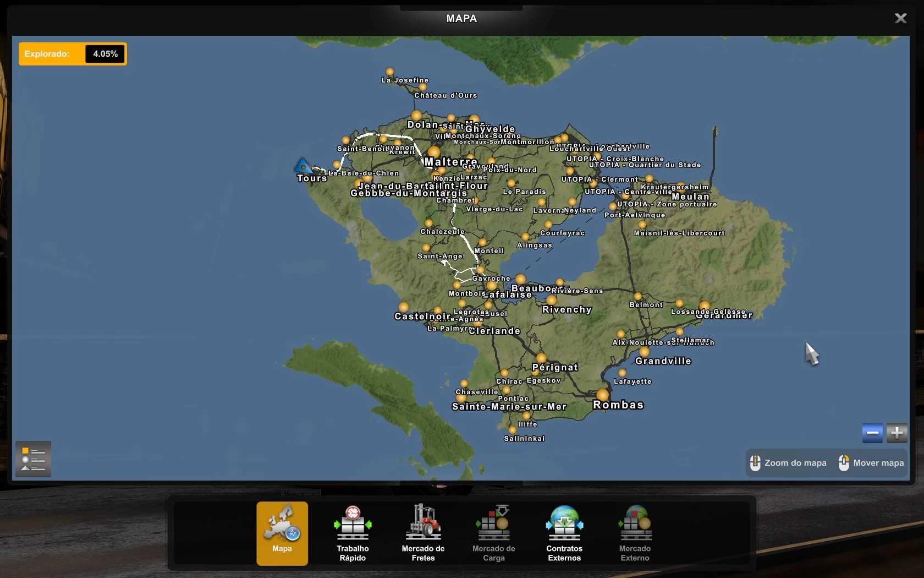Click the Pérignat city marker
The image size is (924, 578).
coord(541,358)
